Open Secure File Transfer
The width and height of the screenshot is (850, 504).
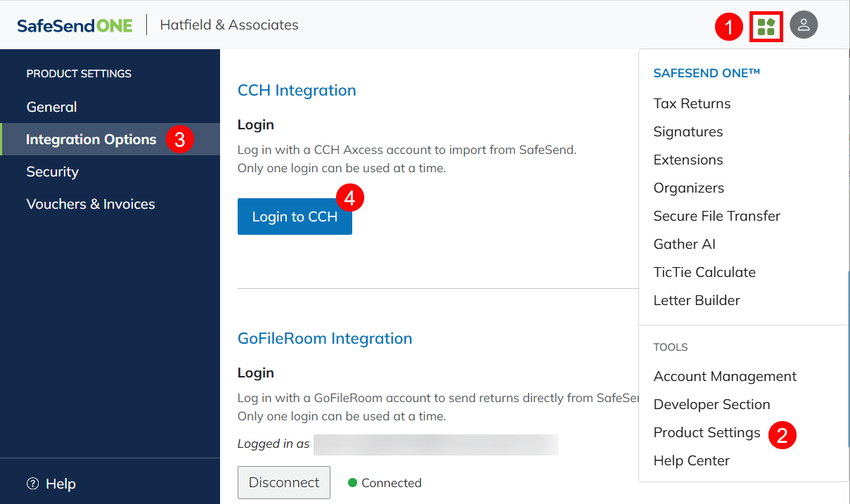716,216
